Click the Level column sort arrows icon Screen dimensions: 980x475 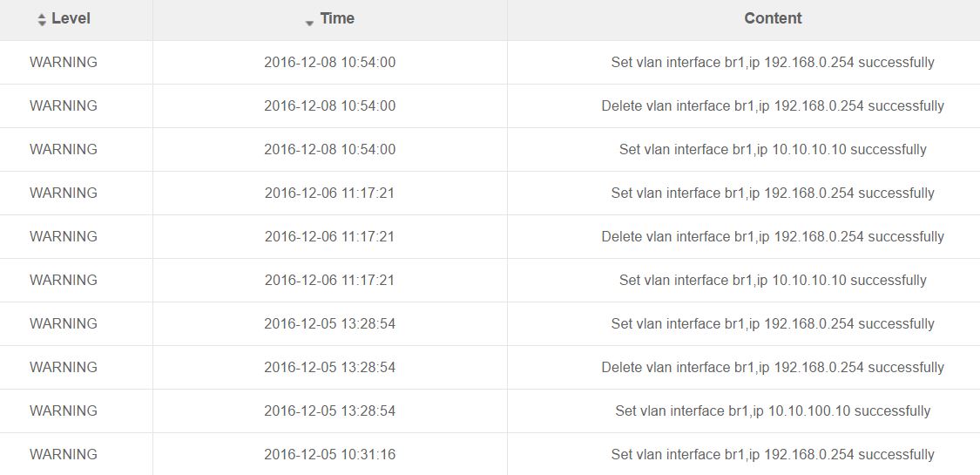pos(42,20)
